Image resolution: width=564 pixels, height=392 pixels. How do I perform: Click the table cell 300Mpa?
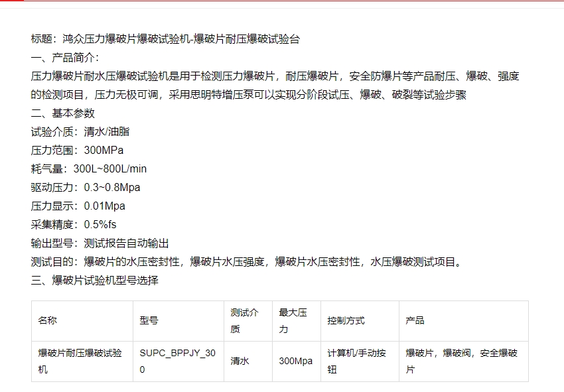[x=297, y=361]
